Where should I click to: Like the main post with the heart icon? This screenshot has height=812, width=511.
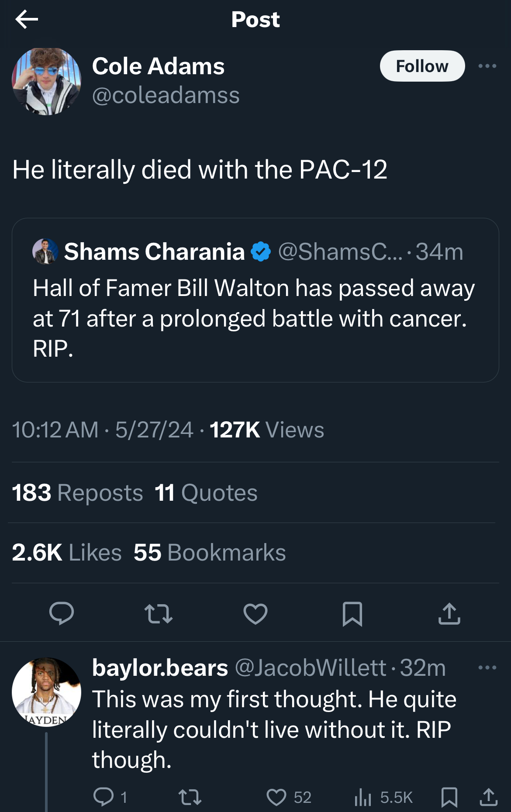[255, 613]
